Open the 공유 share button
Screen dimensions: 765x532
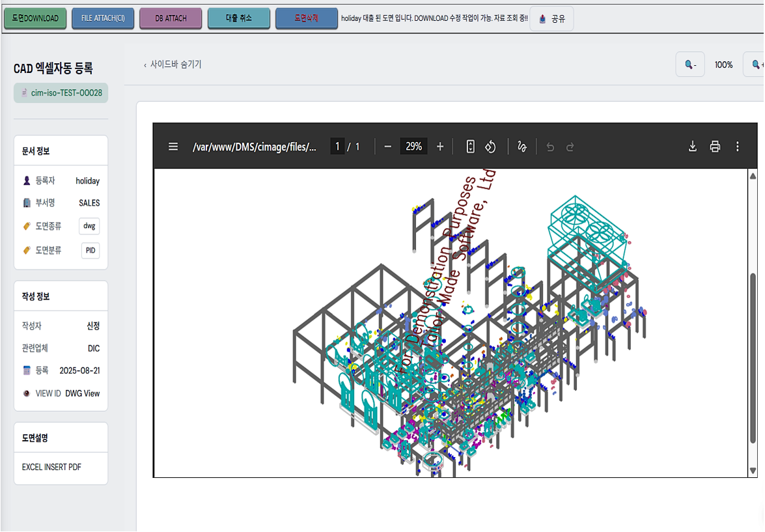click(x=551, y=19)
